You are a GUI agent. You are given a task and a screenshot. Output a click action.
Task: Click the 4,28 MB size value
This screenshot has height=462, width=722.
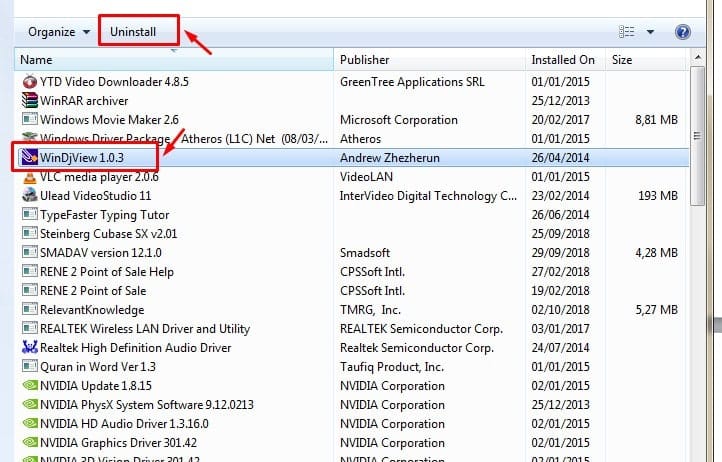[656, 253]
